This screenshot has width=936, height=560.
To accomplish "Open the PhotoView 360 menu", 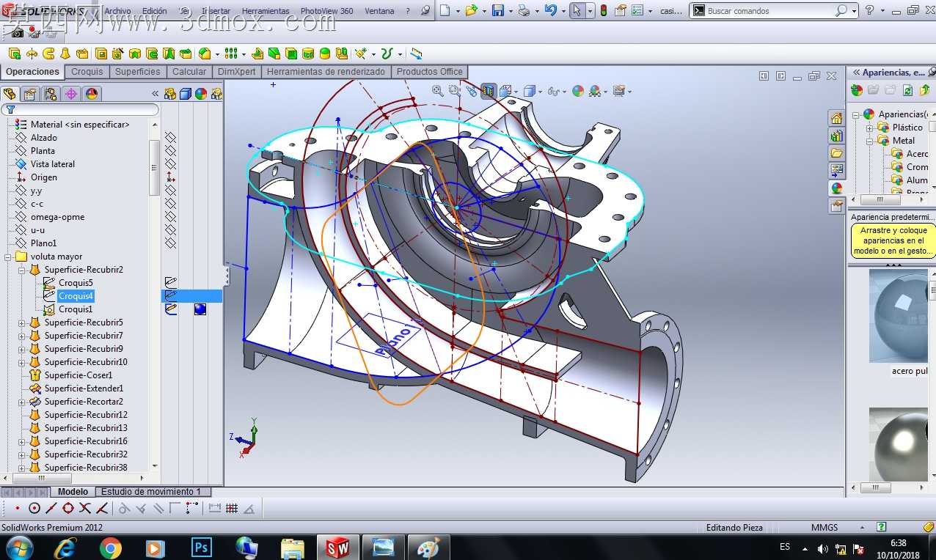I will click(x=326, y=11).
